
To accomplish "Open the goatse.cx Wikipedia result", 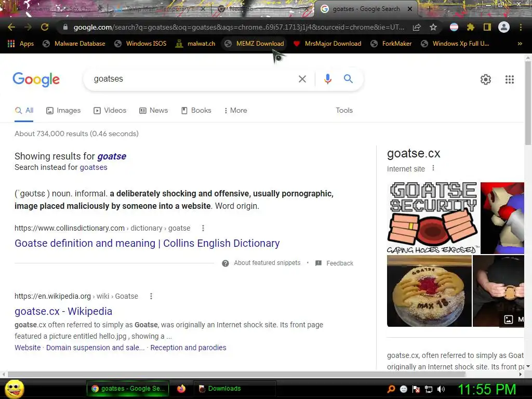I will pos(63,311).
